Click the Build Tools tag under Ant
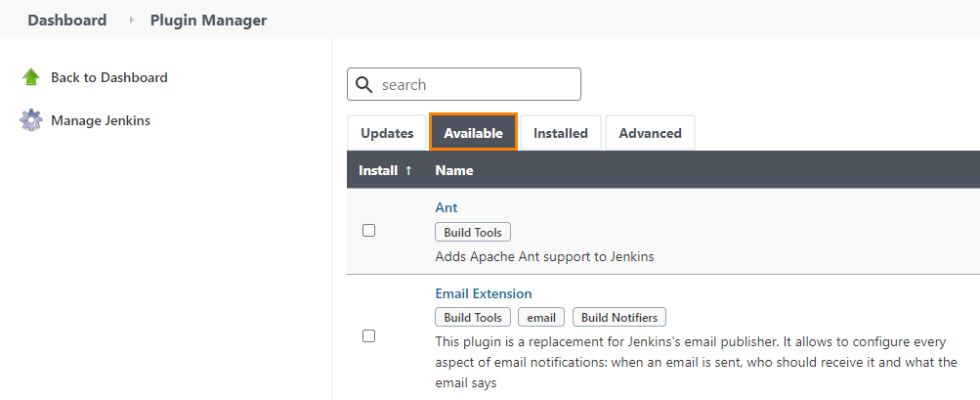980x400 pixels. pyautogui.click(x=473, y=233)
